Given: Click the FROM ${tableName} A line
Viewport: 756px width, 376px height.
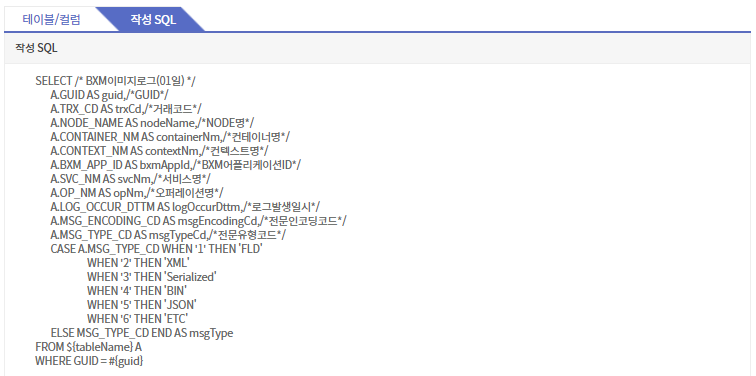Looking at the screenshot, I should point(88,347).
